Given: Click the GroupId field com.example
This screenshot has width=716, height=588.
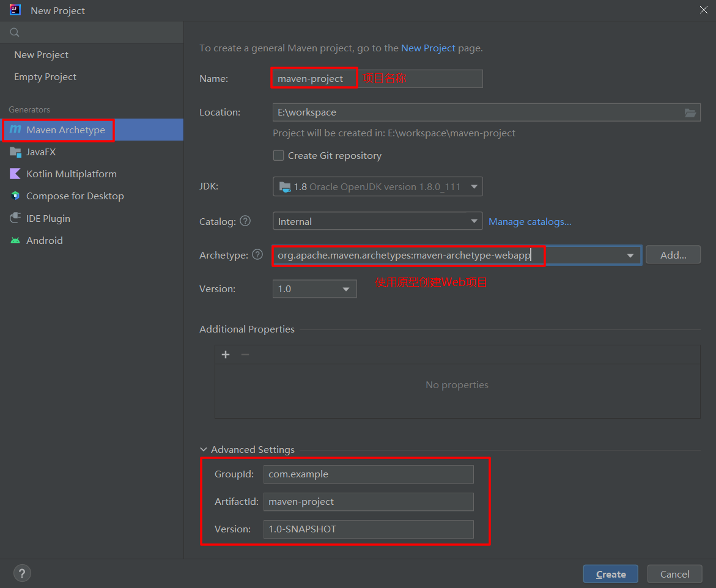Looking at the screenshot, I should pyautogui.click(x=369, y=474).
